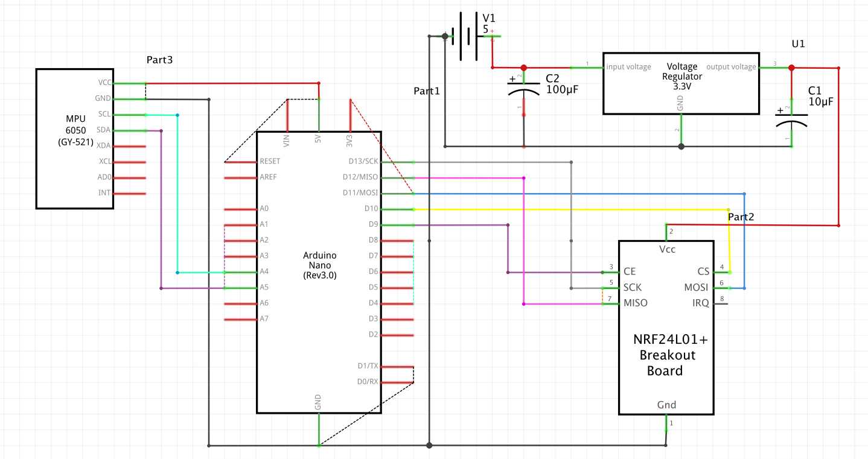Click the A7 pin on the Arduino Nano
Viewport: 868px width, 459px height.
[x=240, y=319]
